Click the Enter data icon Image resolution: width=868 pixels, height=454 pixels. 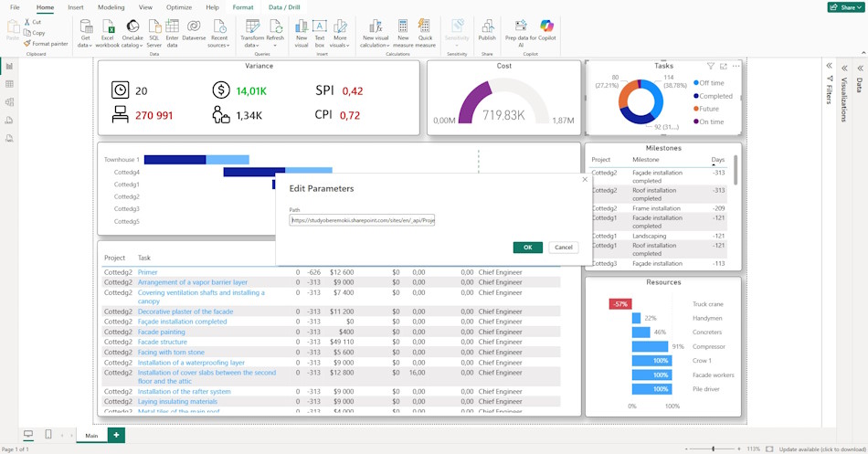click(172, 33)
